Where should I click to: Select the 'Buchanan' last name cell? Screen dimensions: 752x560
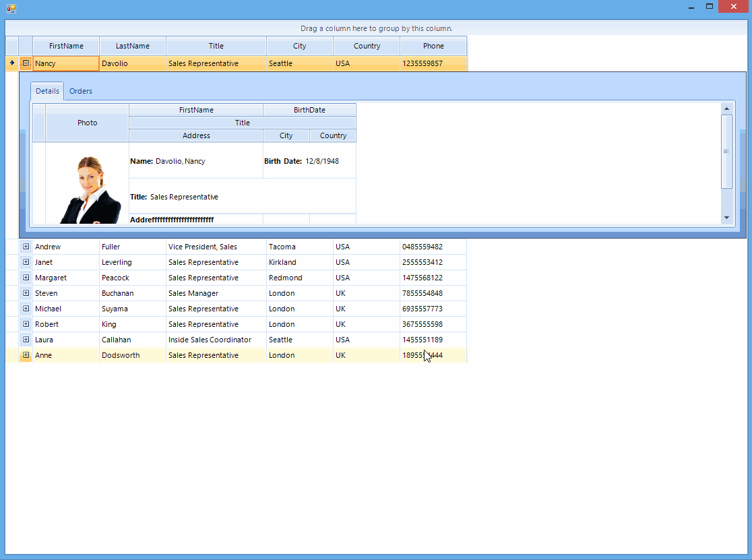click(x=133, y=293)
